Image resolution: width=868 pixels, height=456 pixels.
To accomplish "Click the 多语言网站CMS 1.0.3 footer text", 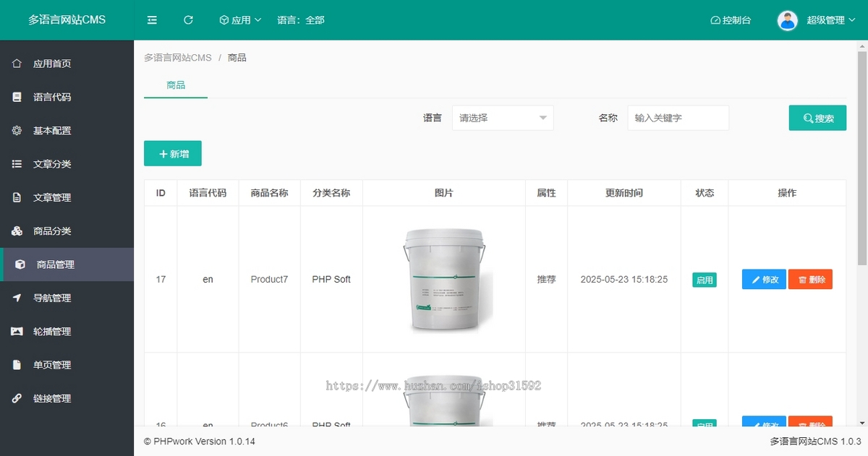I will pyautogui.click(x=815, y=441).
